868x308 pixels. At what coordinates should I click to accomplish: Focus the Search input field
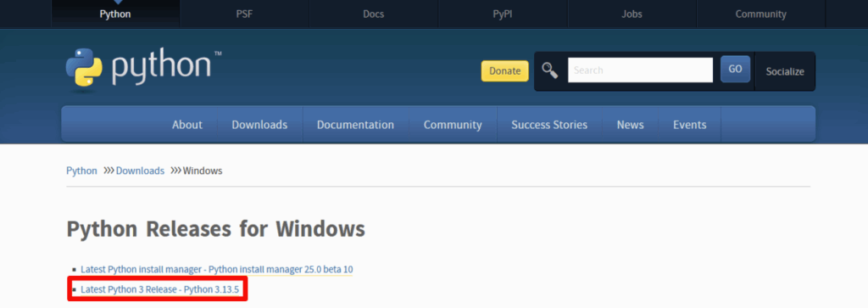(641, 70)
